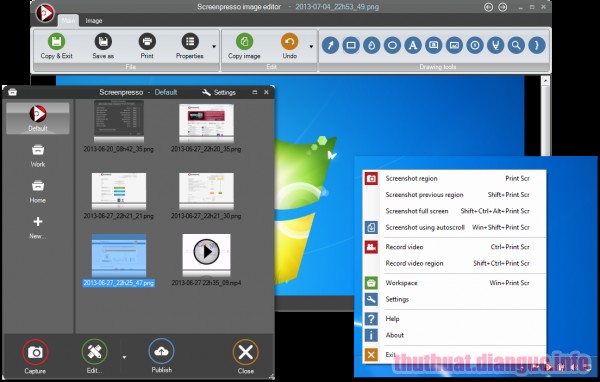The height and width of the screenshot is (382, 600).
Task: Choose Exit in the tray menu
Action: 454,355
